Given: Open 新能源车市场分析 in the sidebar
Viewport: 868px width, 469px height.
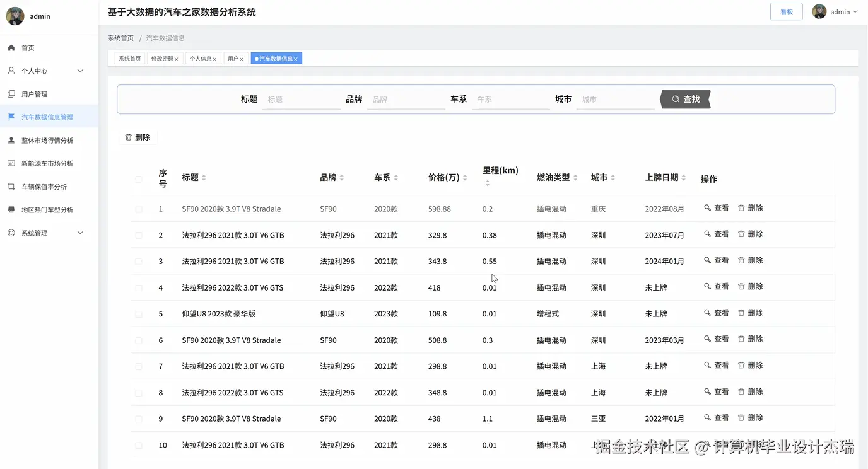Looking at the screenshot, I should (x=49, y=163).
